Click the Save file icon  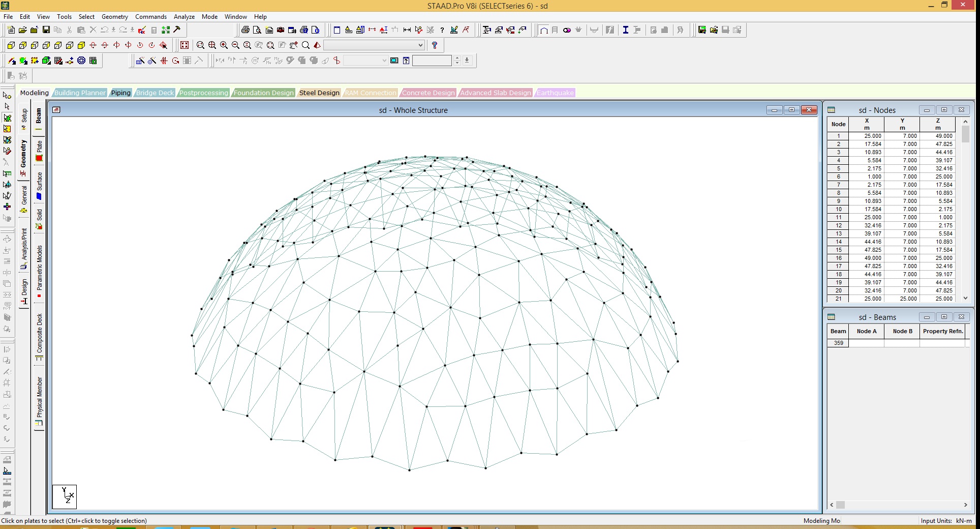coord(46,30)
